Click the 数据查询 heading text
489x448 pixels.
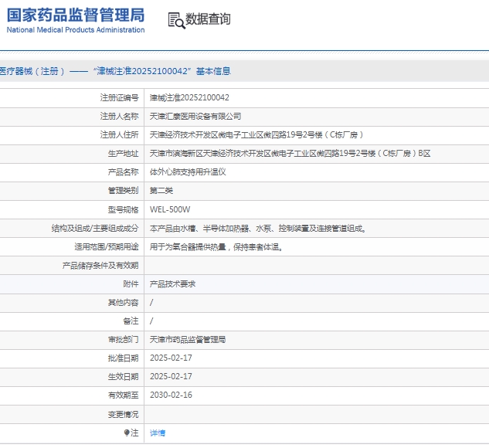(208, 19)
